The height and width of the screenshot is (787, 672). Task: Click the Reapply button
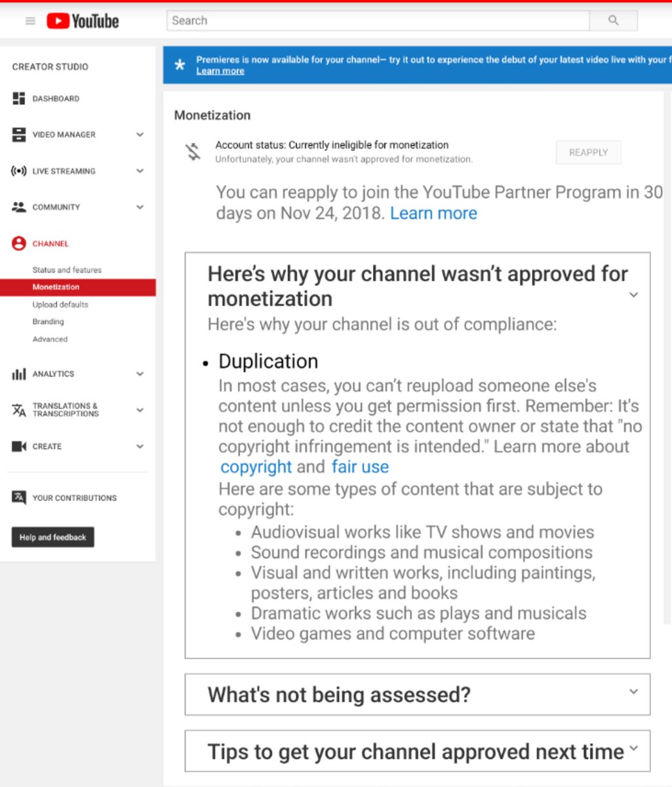(x=588, y=152)
